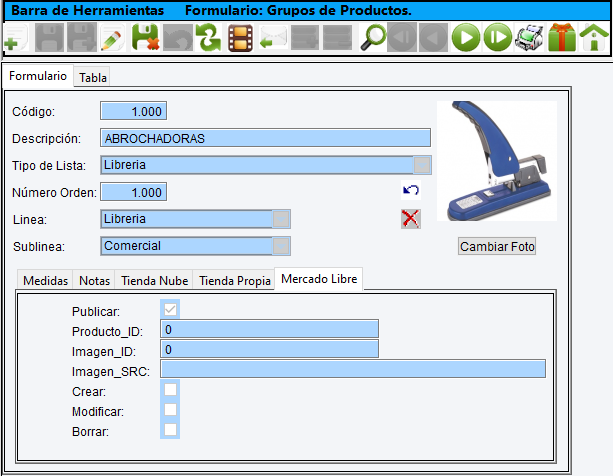Click the envelope with green arrow icon
This screenshot has height=476, width=613.
[x=273, y=38]
